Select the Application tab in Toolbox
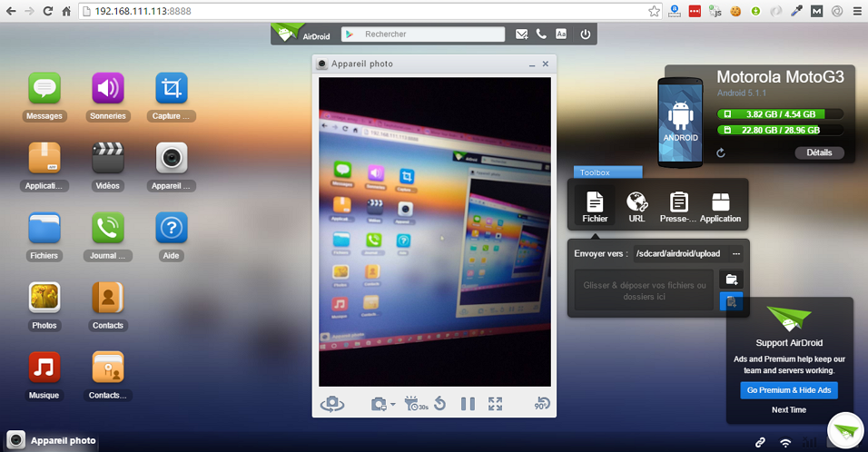Image resolution: width=868 pixels, height=452 pixels. tap(720, 207)
